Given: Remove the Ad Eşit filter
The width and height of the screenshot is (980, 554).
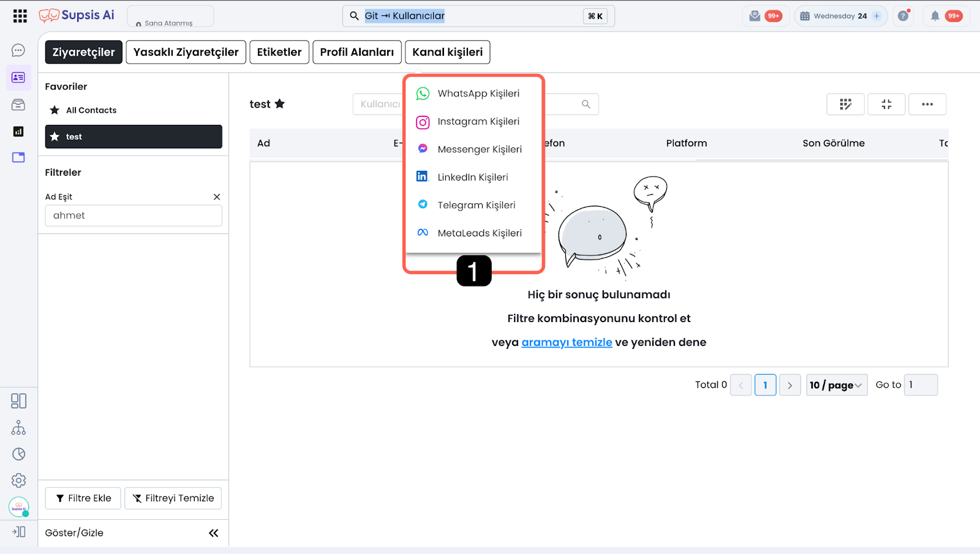Looking at the screenshot, I should 217,197.
